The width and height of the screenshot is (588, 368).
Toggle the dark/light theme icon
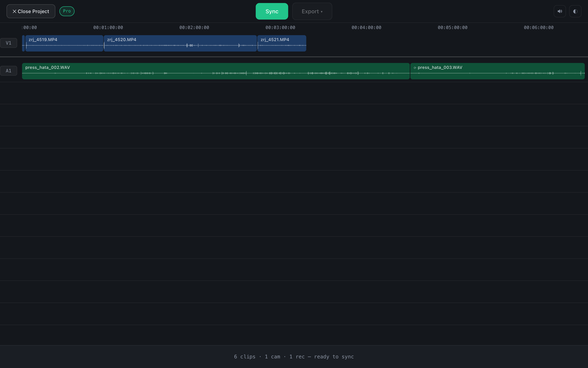tap(575, 11)
